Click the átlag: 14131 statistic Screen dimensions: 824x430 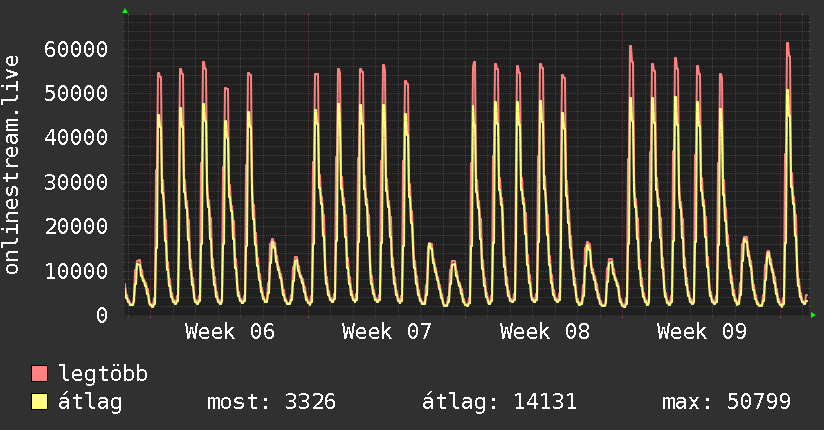pyautogui.click(x=499, y=402)
